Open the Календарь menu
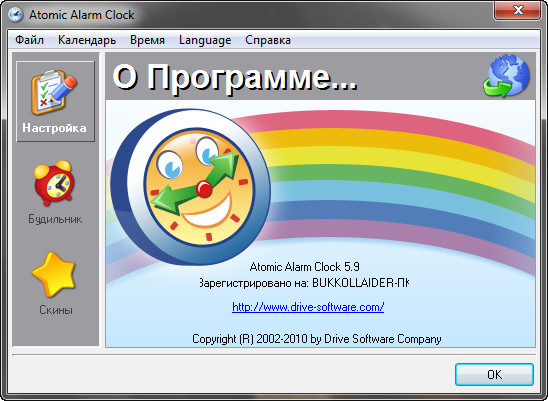 tap(87, 40)
